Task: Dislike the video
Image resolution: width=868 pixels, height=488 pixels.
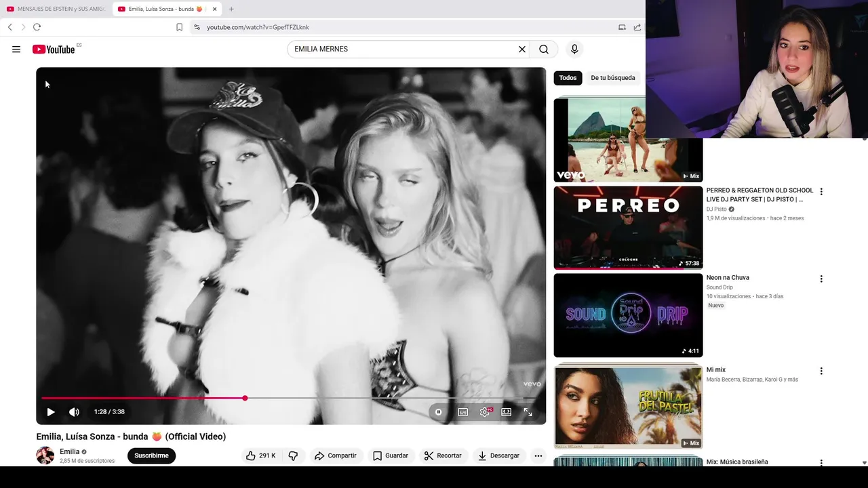Action: [293, 455]
